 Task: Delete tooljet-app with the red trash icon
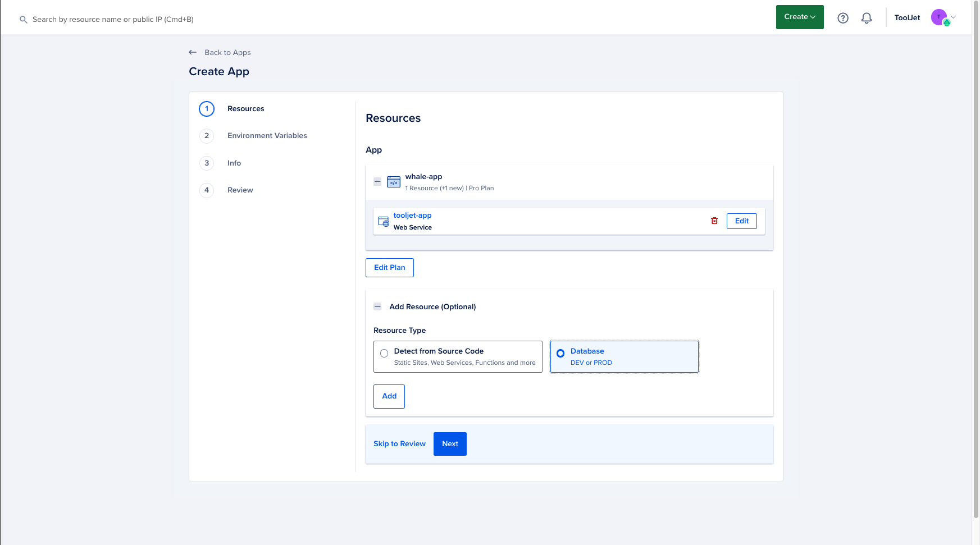pyautogui.click(x=714, y=221)
